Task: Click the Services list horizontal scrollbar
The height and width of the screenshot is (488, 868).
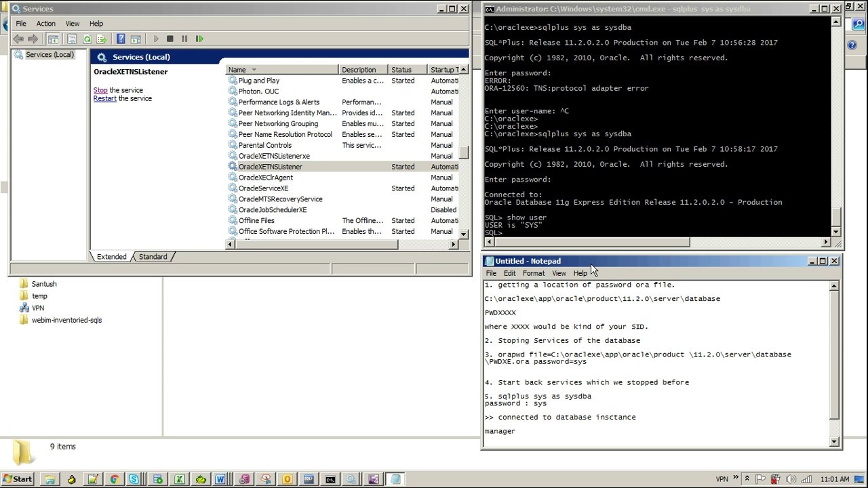Action: coord(316,244)
